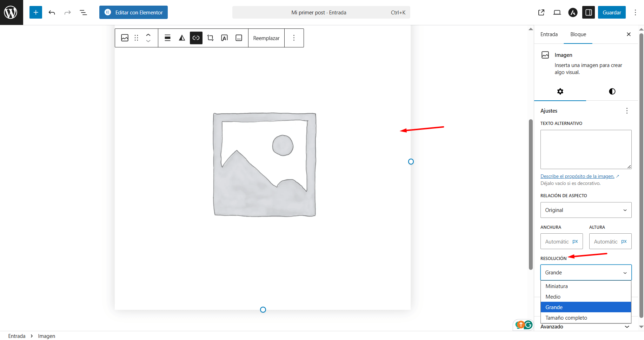Image resolution: width=644 pixels, height=340 pixels.
Task: Toggle the insert link button
Action: (196, 38)
